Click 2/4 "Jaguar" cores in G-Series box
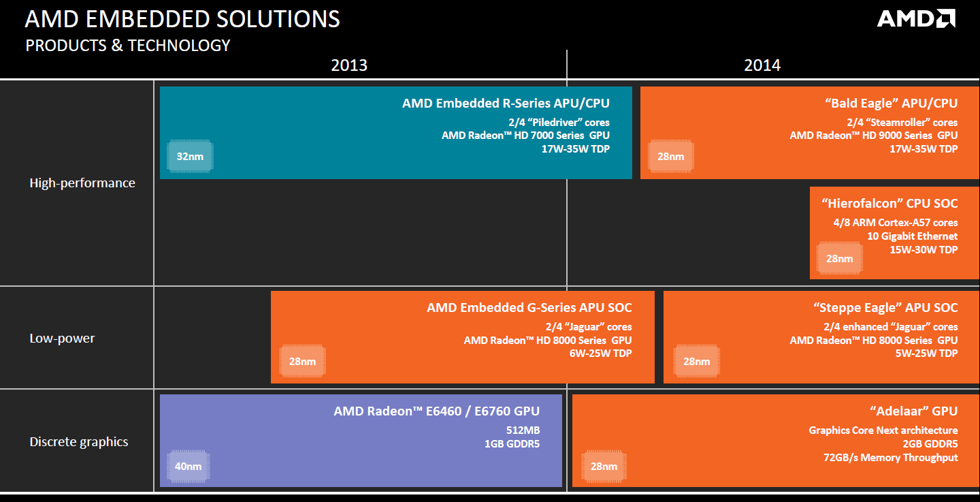Image resolution: width=980 pixels, height=502 pixels. pos(588,327)
